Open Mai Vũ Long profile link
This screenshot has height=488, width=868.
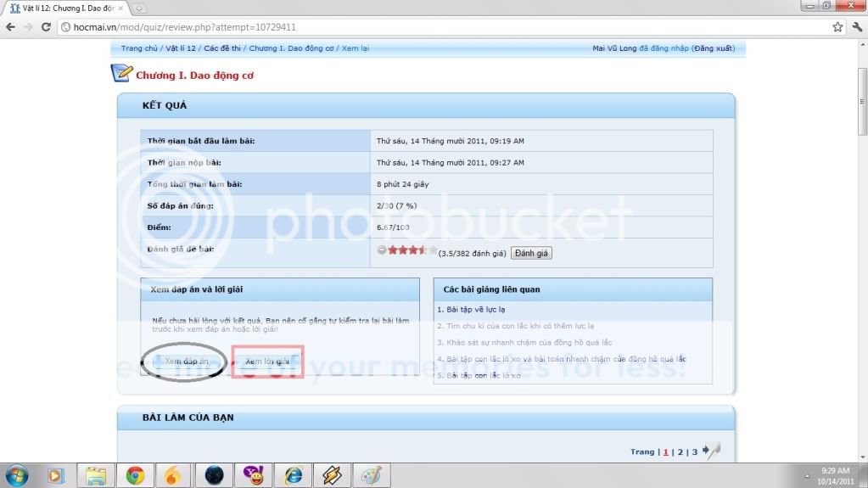coord(614,48)
